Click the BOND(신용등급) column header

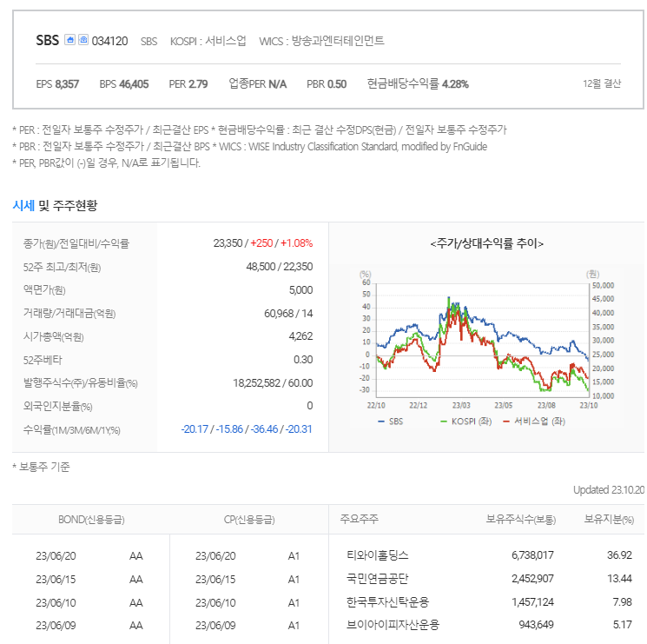pos(91,520)
